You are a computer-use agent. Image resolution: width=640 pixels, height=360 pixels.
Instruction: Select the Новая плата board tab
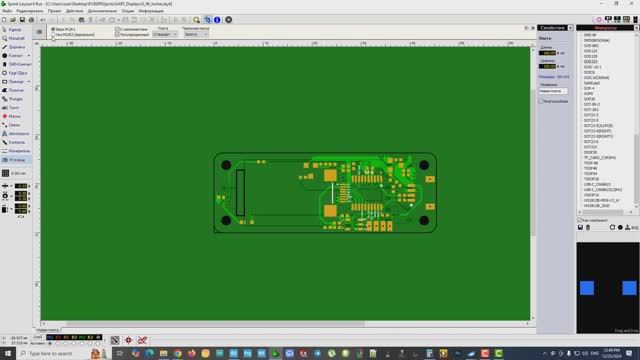pos(48,330)
